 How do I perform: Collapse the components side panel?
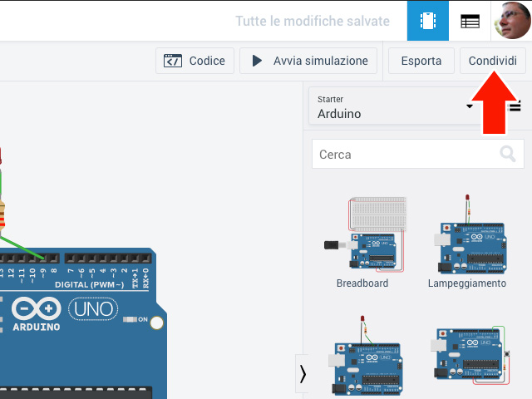pyautogui.click(x=303, y=374)
